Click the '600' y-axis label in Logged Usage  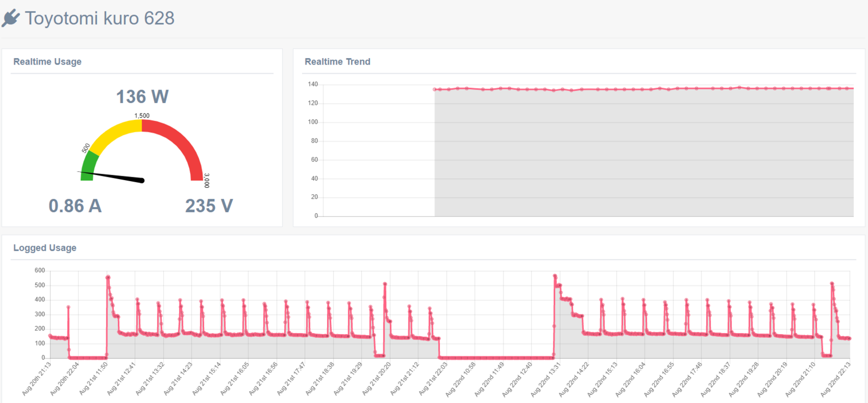(40, 270)
